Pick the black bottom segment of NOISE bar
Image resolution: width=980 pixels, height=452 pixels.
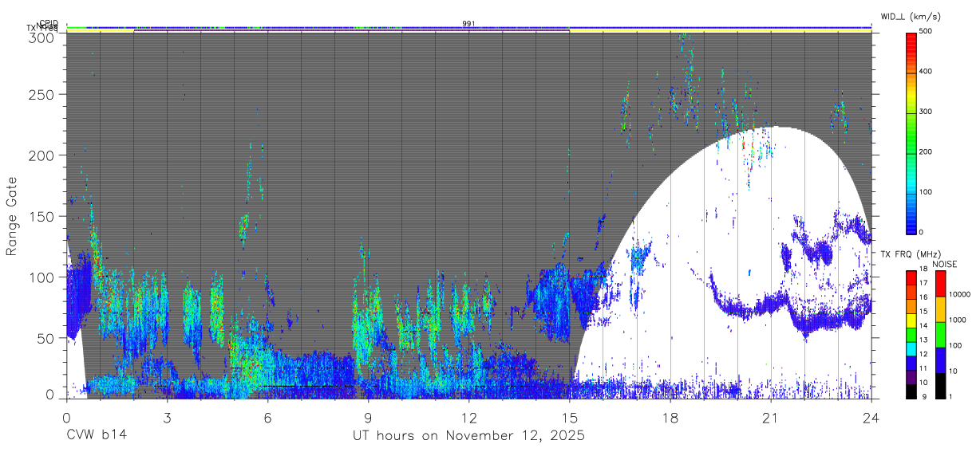point(940,386)
